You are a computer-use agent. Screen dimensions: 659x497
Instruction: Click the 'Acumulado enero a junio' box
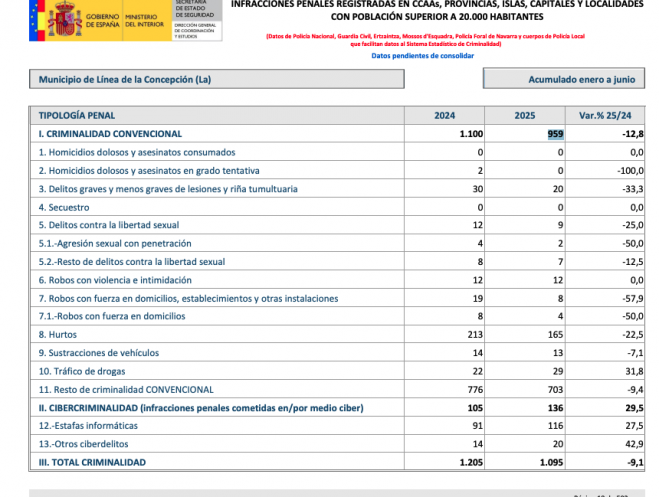(x=564, y=79)
